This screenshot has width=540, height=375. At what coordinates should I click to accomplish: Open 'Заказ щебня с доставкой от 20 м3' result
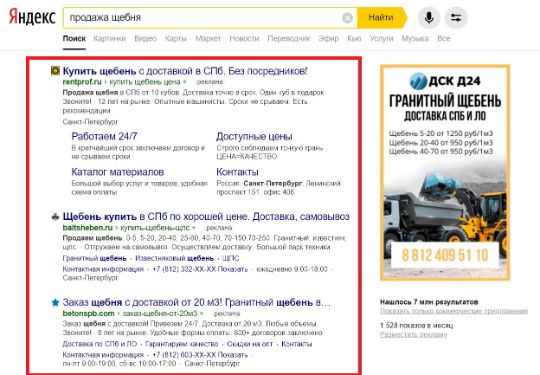tap(196, 303)
